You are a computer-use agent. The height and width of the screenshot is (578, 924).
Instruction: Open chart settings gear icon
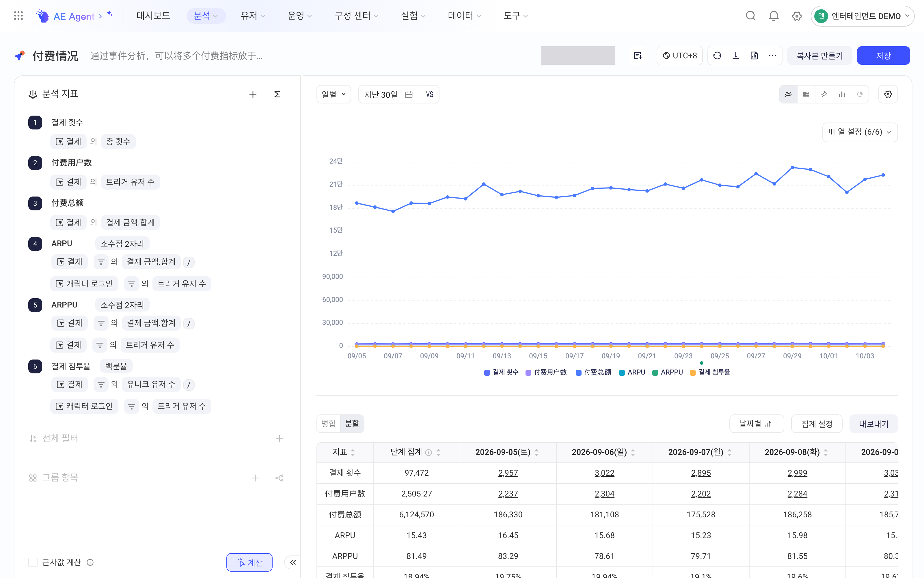(888, 94)
